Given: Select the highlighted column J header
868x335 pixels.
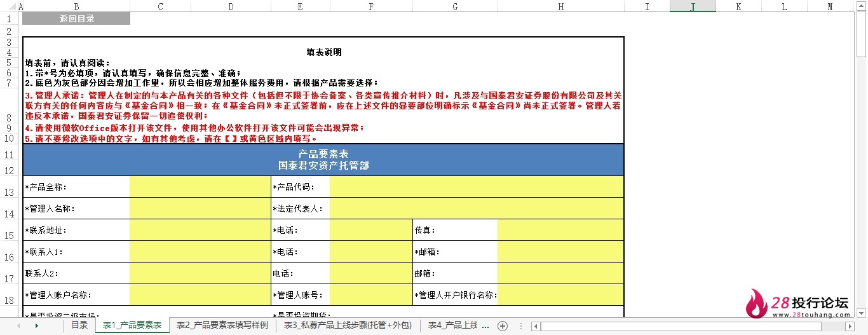Looking at the screenshot, I should click(x=693, y=6).
